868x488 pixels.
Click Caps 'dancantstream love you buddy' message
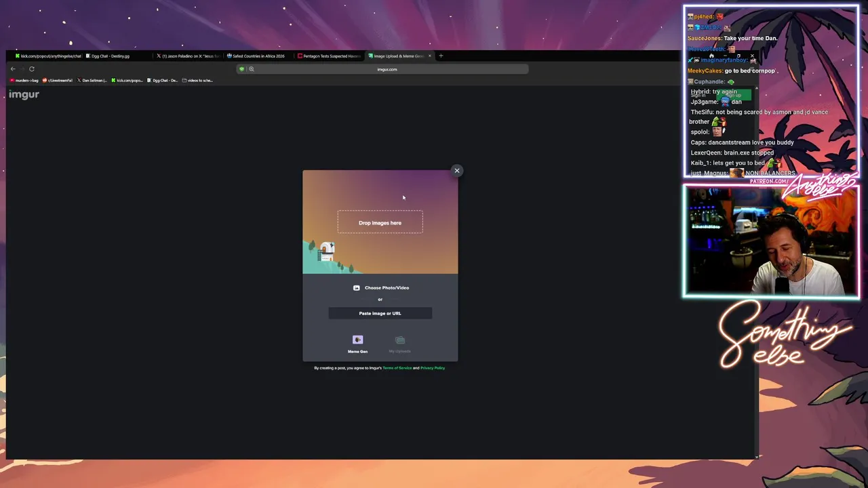[x=751, y=142]
